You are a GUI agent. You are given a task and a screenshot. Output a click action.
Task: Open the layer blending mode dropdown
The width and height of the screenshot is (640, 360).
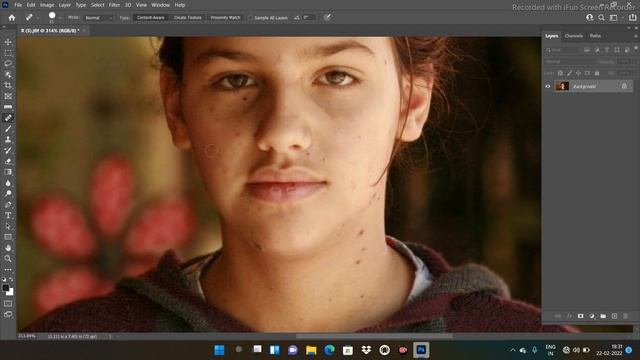coord(570,62)
